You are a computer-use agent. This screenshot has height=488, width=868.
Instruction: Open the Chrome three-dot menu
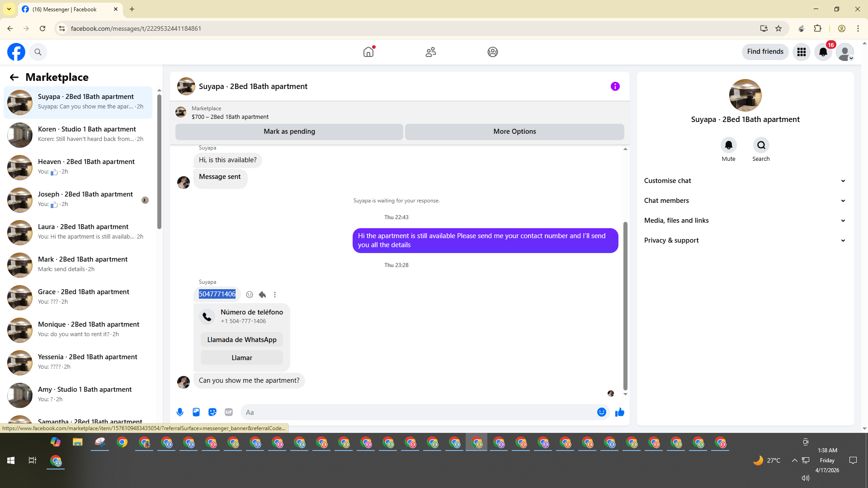[858, 28]
